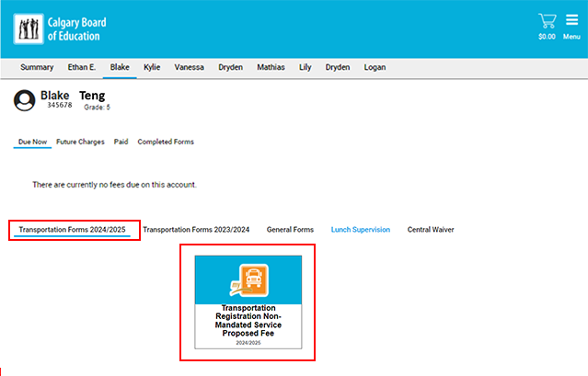Select Transportation Forms 2023/2024
Viewport: 588px width, 376px height.
pos(196,230)
